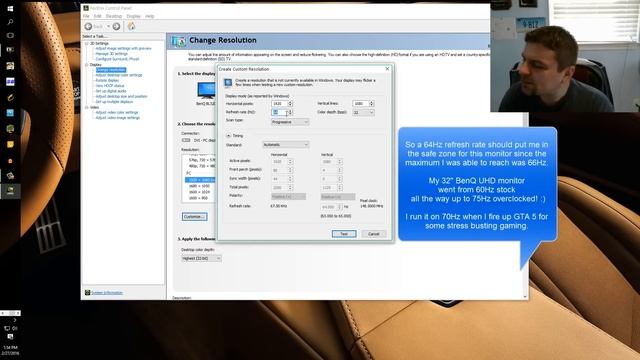The width and height of the screenshot is (640, 360).
Task: Open the Desktop menu
Action: 114,16
